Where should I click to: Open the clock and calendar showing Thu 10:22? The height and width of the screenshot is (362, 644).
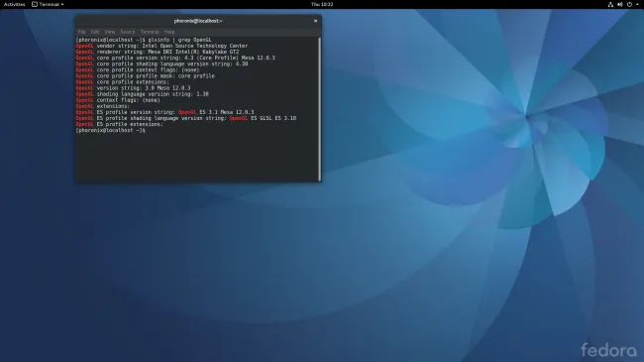tap(322, 4)
